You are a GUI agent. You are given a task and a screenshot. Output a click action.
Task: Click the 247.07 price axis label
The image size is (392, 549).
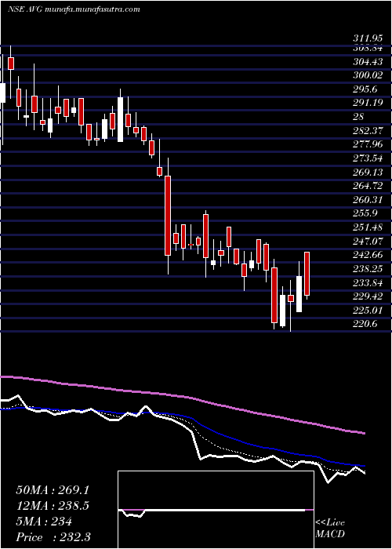[x=368, y=242]
